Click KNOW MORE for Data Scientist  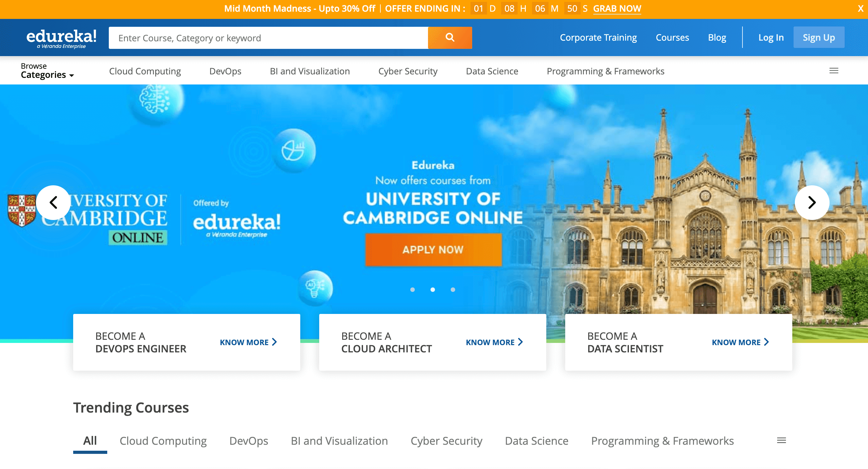point(740,342)
